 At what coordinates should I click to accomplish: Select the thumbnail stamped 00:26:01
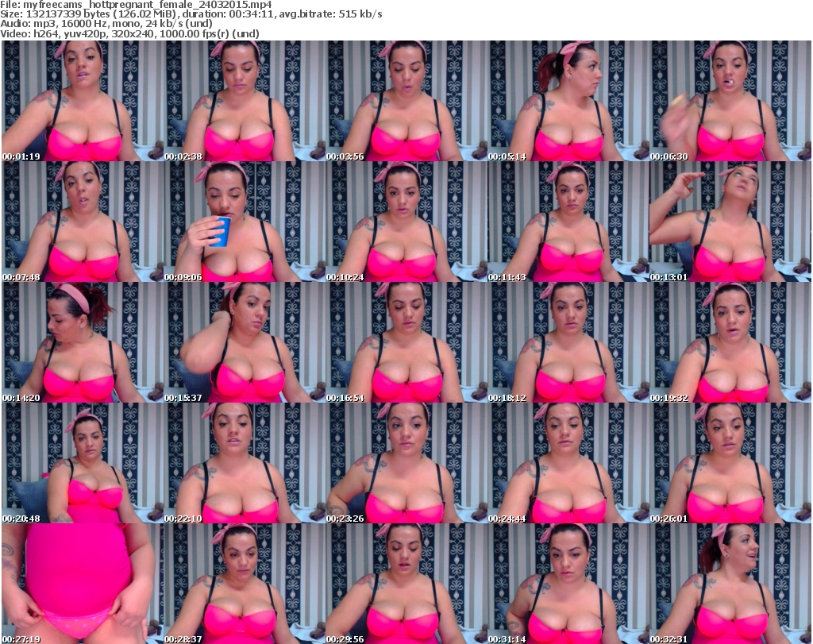730,463
